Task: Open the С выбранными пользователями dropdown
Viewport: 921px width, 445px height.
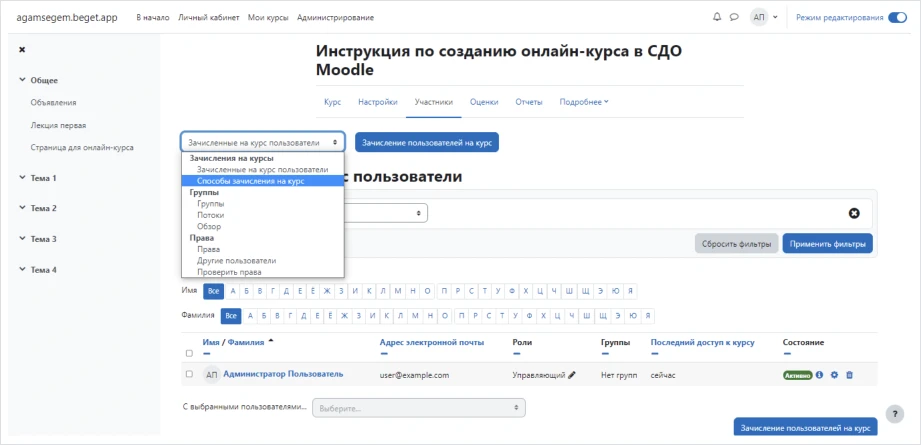Action: 419,408
